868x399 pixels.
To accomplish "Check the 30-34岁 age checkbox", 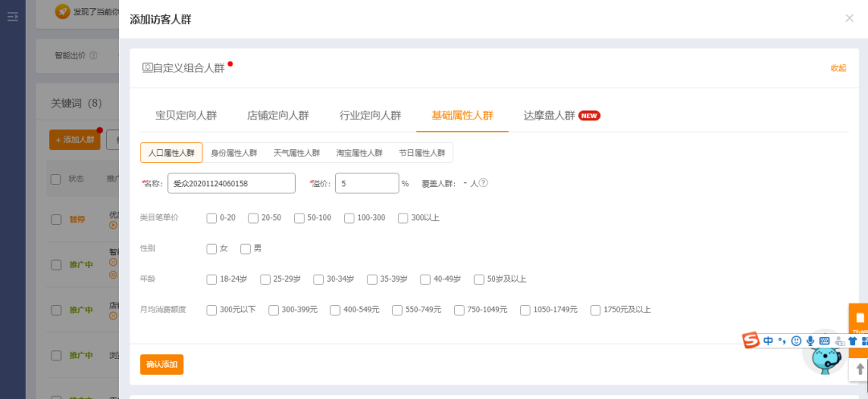I will [318, 279].
